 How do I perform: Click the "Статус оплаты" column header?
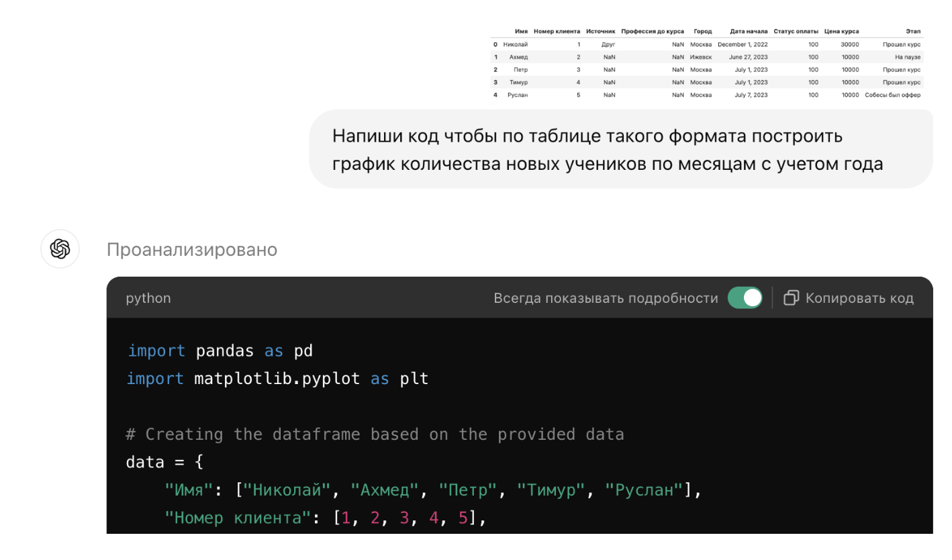pyautogui.click(x=796, y=32)
